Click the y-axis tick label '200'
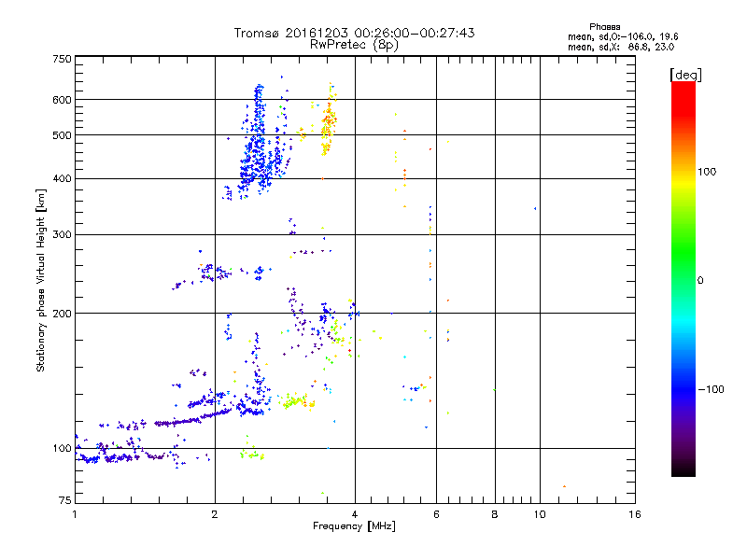 point(62,314)
